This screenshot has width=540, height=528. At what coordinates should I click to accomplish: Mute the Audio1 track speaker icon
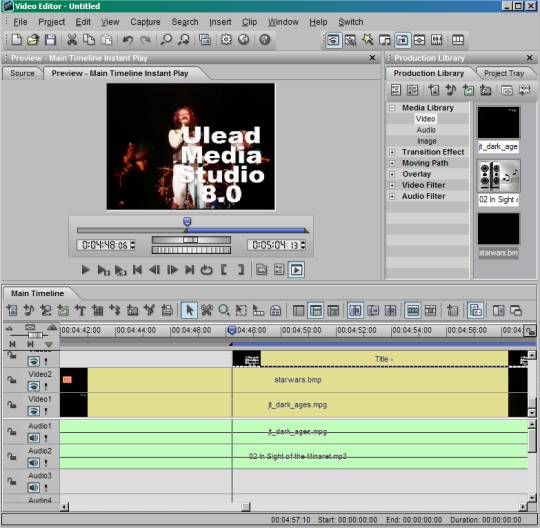point(33,438)
